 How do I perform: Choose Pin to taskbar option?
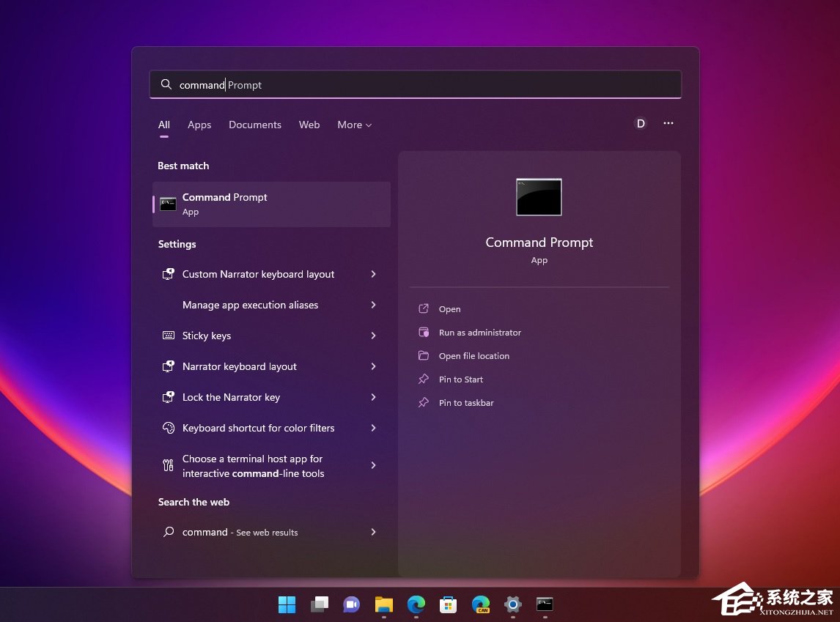(465, 403)
